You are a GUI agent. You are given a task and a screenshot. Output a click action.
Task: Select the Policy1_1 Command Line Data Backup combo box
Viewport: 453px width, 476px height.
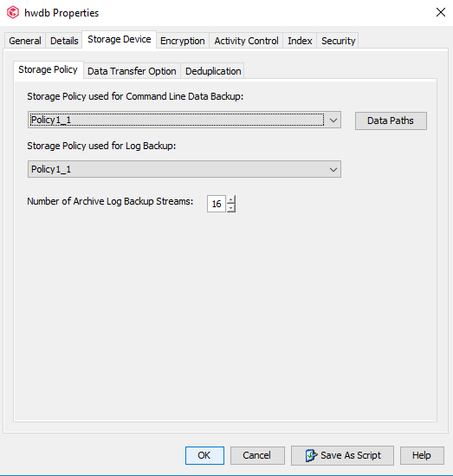[x=184, y=120]
